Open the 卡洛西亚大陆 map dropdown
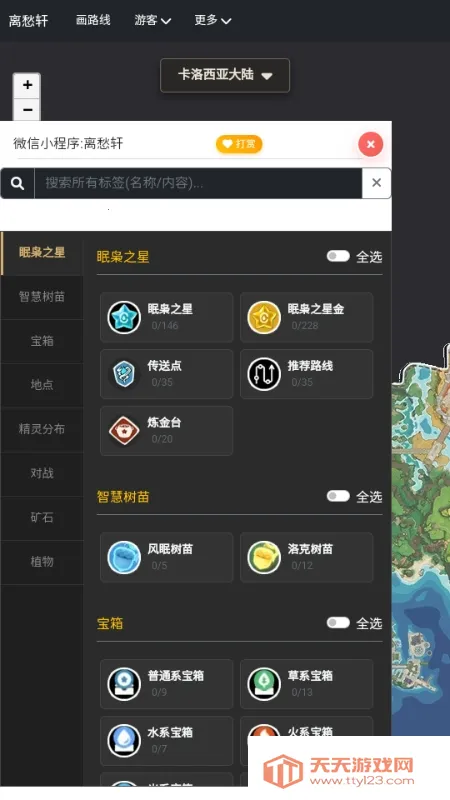Image resolution: width=450 pixels, height=800 pixels. [225, 75]
